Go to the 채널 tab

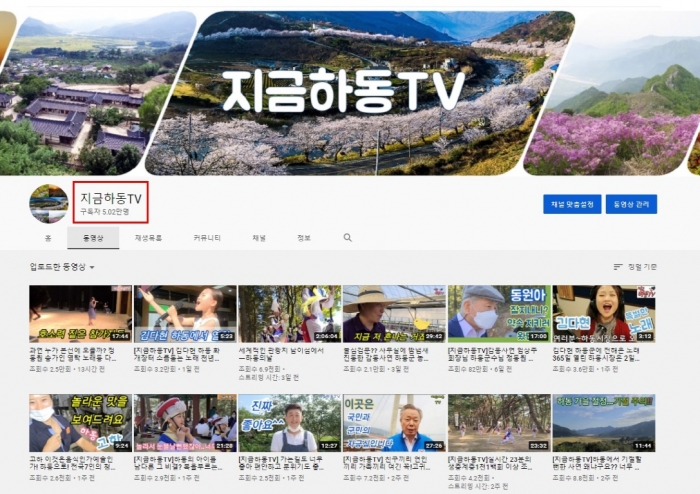coord(259,238)
